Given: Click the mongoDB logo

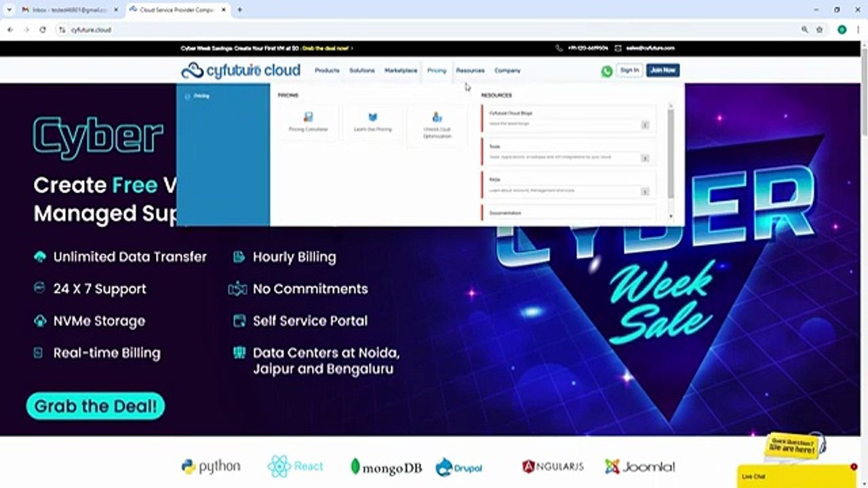Looking at the screenshot, I should [x=386, y=467].
